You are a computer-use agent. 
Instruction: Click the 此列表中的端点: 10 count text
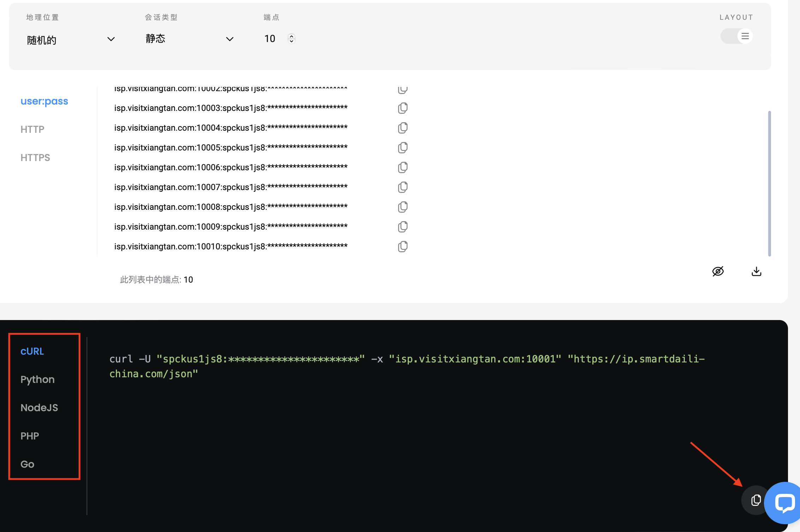click(x=157, y=280)
